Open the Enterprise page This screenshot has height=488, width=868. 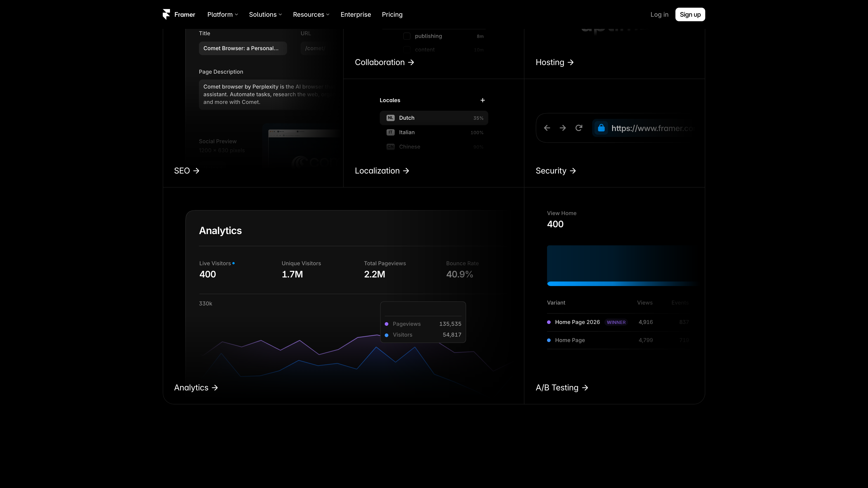pos(356,14)
